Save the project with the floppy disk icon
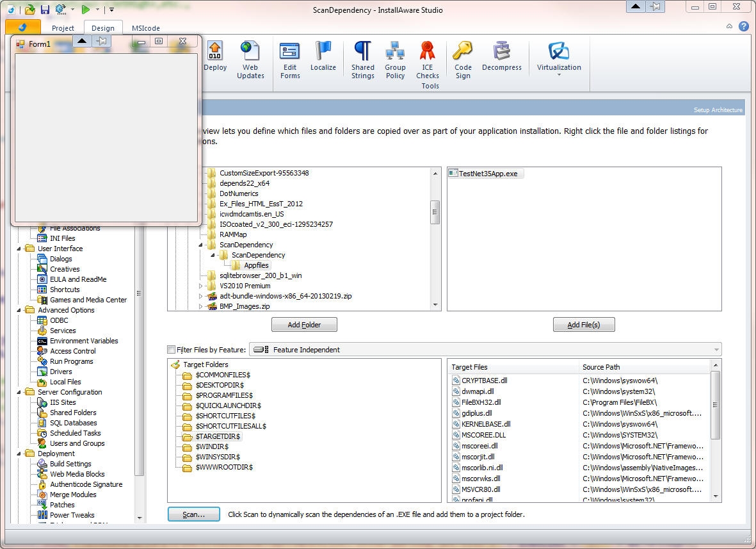The image size is (756, 549). [x=45, y=10]
